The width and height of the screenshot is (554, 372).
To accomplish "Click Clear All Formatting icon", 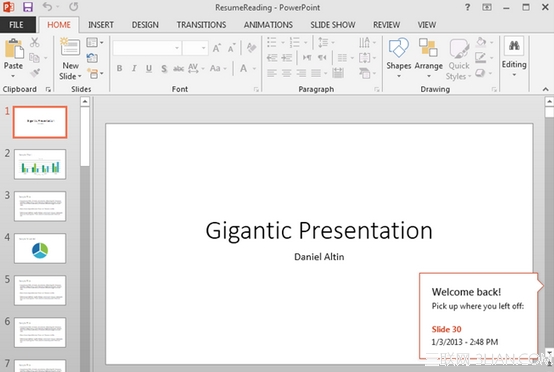I will [x=251, y=48].
